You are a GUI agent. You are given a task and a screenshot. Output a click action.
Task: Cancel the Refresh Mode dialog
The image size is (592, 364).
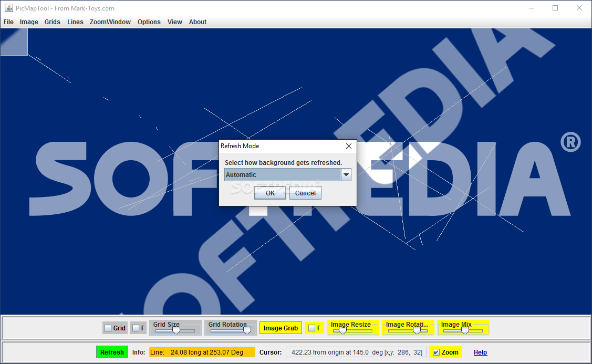(305, 193)
